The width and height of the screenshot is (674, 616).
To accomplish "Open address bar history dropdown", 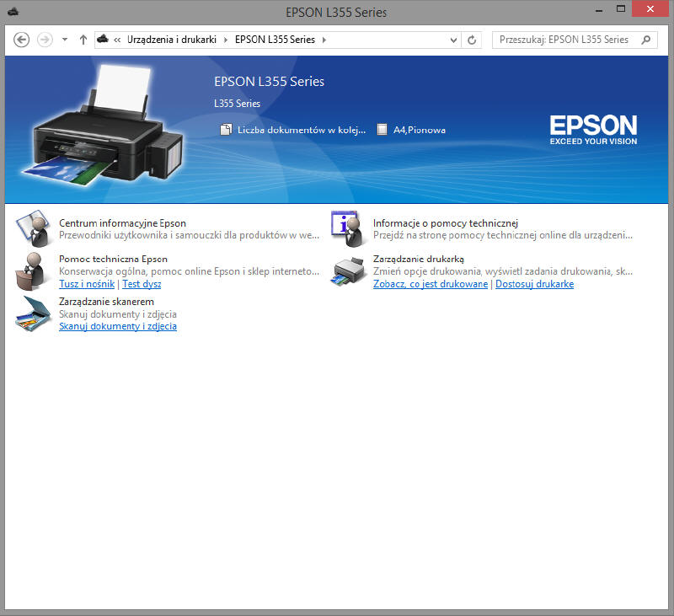I will 453,40.
